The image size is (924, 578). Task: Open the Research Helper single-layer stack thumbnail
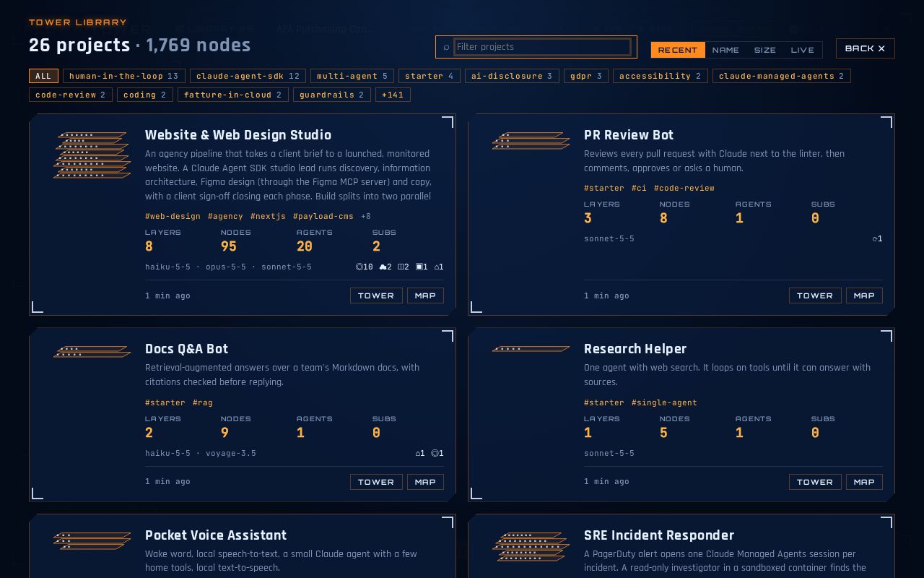(x=531, y=349)
